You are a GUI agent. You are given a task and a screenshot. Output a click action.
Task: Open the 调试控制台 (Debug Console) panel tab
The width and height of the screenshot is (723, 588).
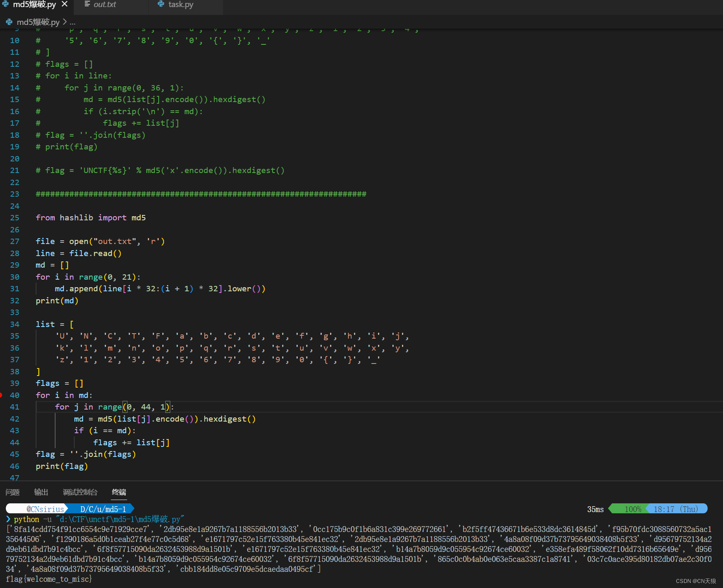(x=80, y=492)
